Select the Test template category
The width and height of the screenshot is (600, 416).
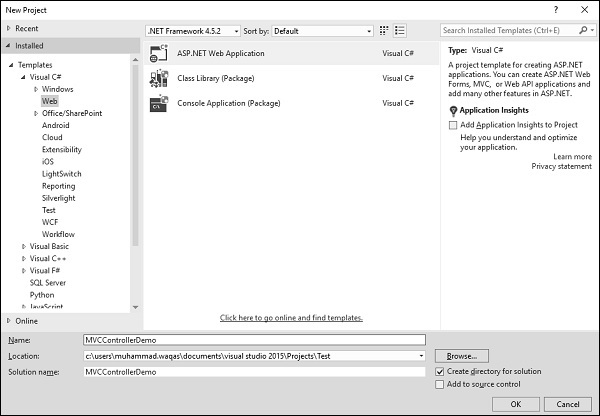pyautogui.click(x=49, y=210)
